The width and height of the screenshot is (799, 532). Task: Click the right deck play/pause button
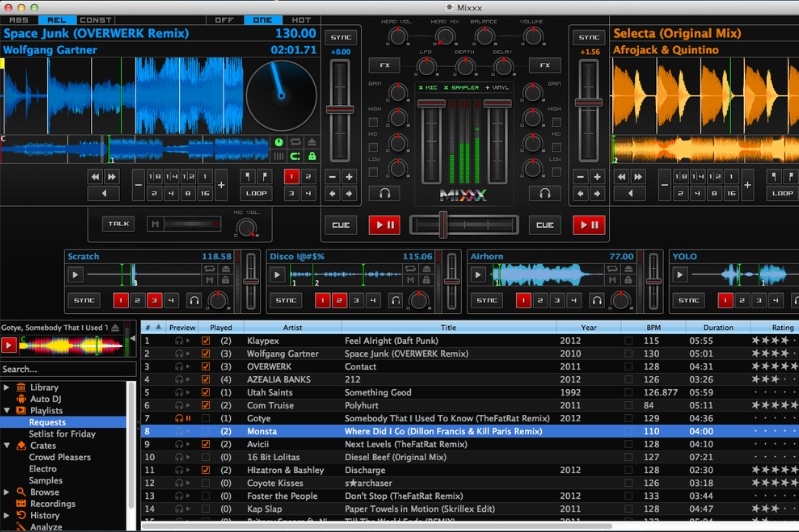pyautogui.click(x=589, y=225)
